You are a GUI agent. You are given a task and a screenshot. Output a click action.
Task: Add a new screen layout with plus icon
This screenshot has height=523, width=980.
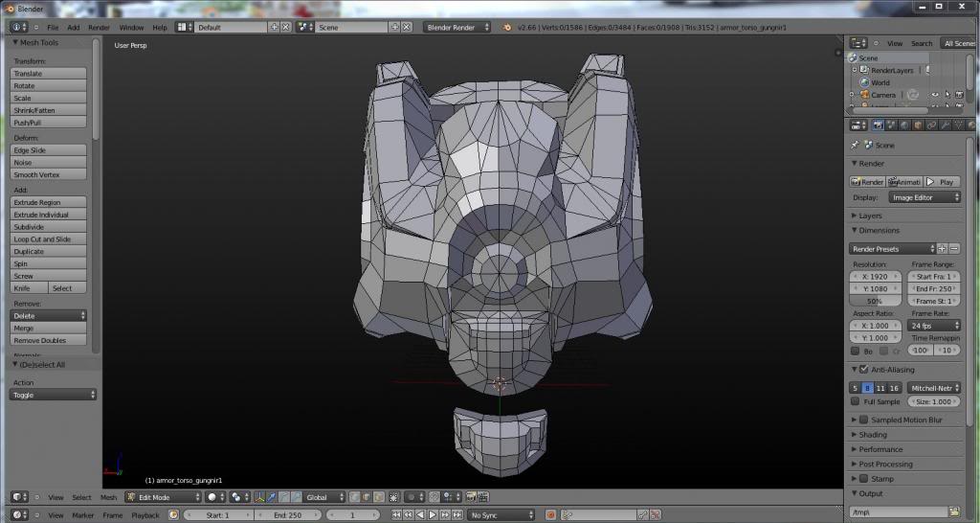pyautogui.click(x=274, y=27)
